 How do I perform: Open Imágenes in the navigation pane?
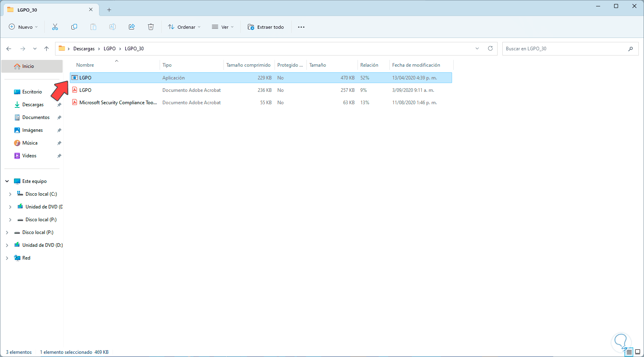pyautogui.click(x=32, y=130)
